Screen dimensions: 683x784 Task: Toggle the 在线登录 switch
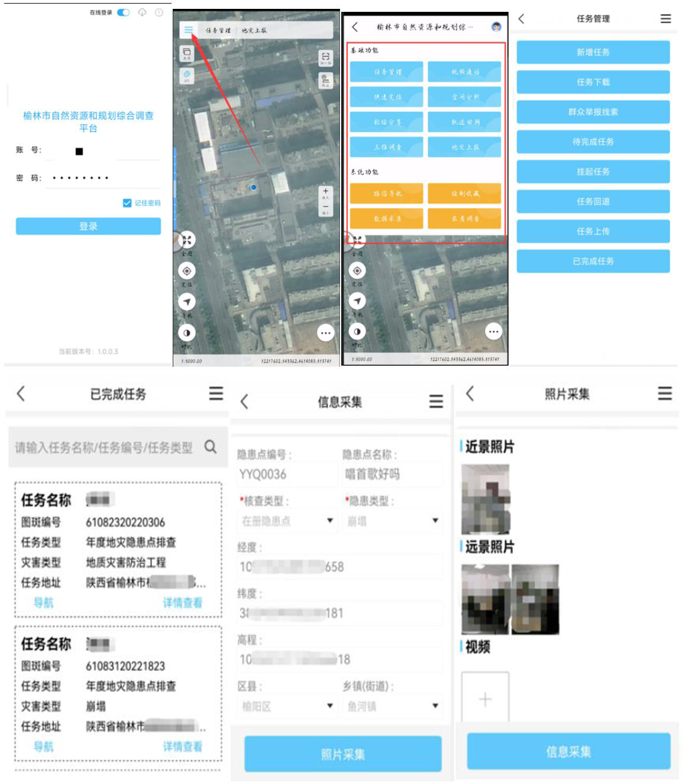pos(123,12)
